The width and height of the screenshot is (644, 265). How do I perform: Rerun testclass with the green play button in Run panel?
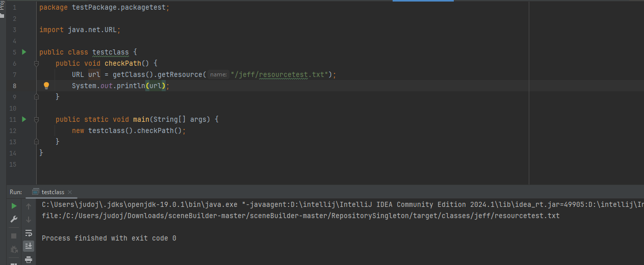tap(14, 206)
